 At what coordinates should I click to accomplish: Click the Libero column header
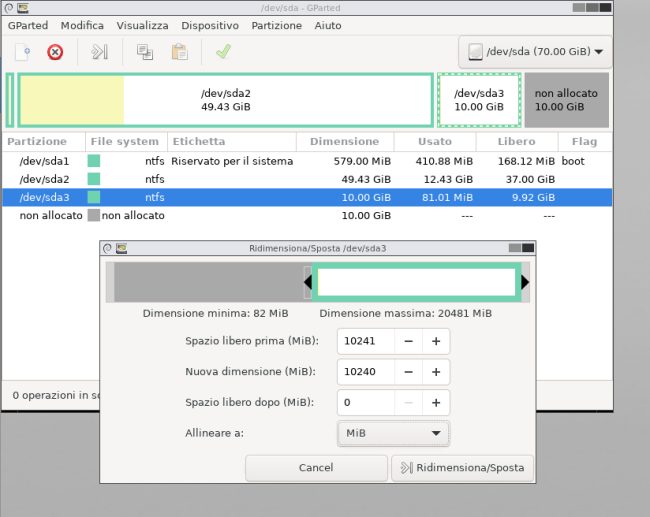(517, 141)
